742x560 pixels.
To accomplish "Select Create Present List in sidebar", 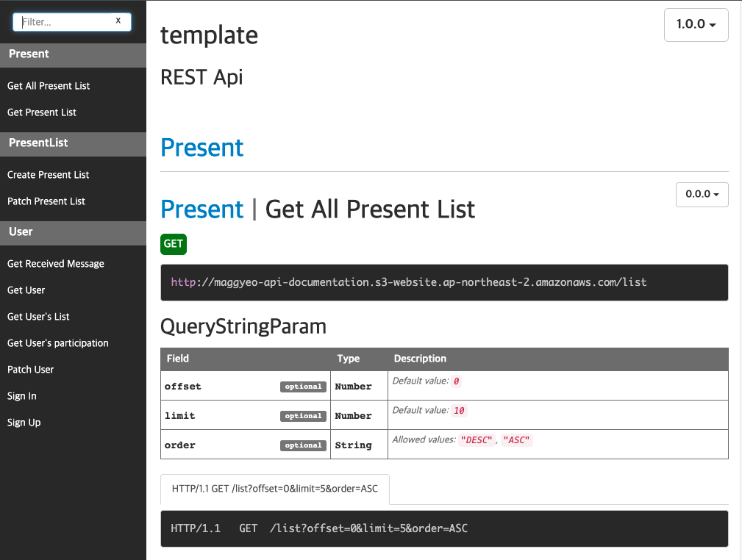I will [49, 175].
